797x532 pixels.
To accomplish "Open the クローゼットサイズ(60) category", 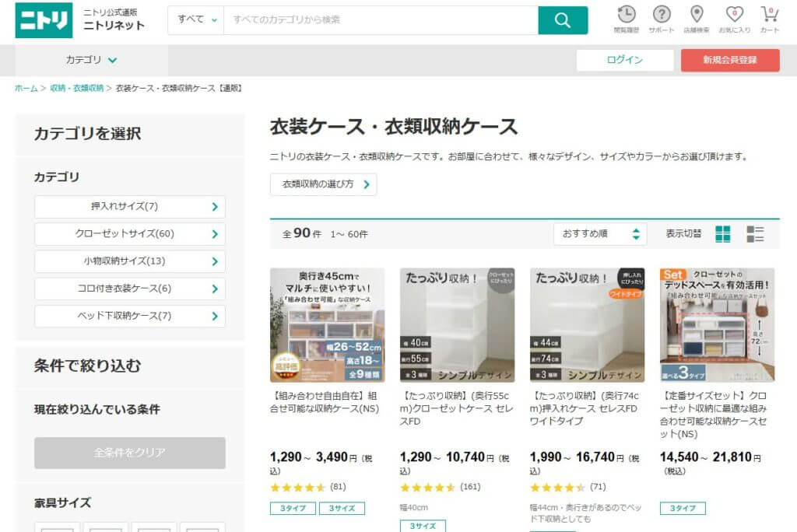I will [129, 235].
